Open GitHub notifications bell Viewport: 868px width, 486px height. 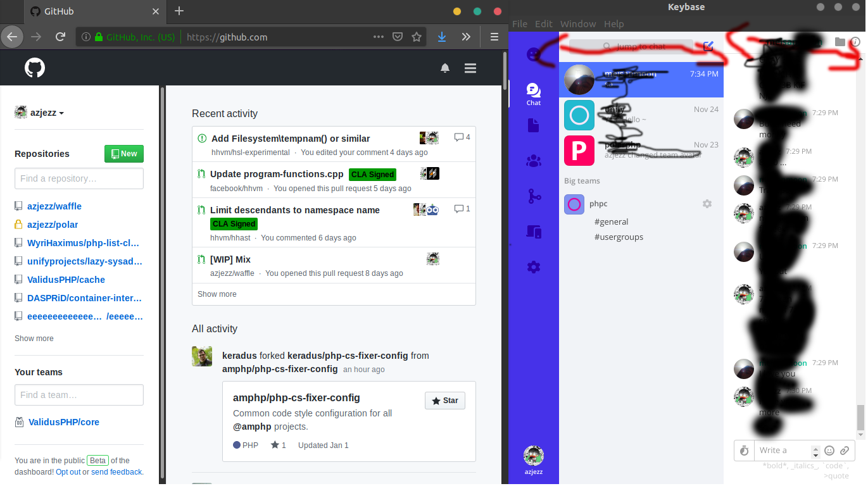pyautogui.click(x=445, y=68)
